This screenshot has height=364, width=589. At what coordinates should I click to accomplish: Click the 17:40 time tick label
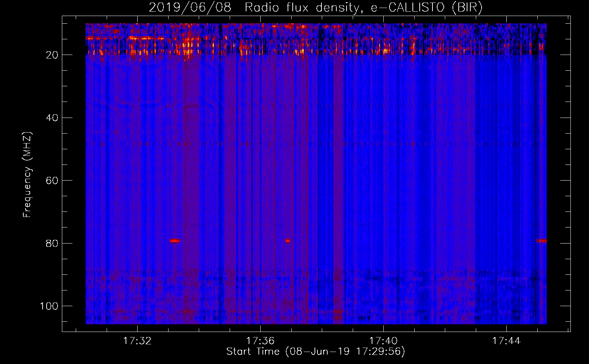coord(383,341)
